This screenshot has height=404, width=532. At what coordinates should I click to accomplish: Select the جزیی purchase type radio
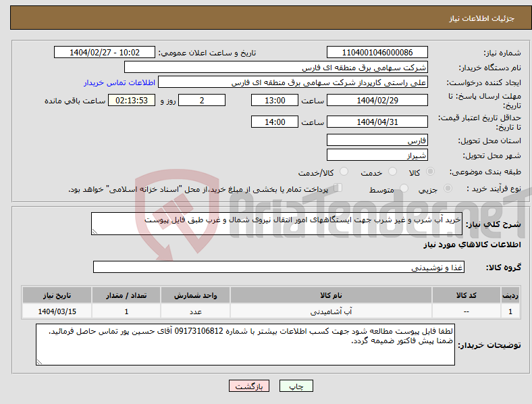pos(448,188)
